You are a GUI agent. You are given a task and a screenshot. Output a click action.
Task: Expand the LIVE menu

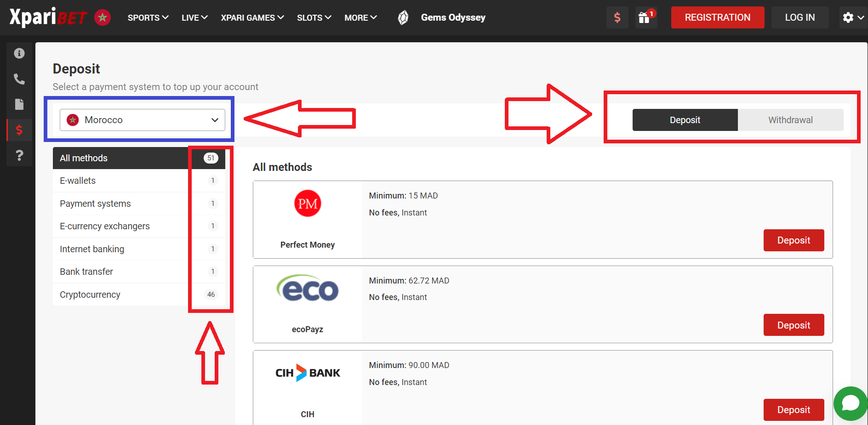pyautogui.click(x=194, y=17)
